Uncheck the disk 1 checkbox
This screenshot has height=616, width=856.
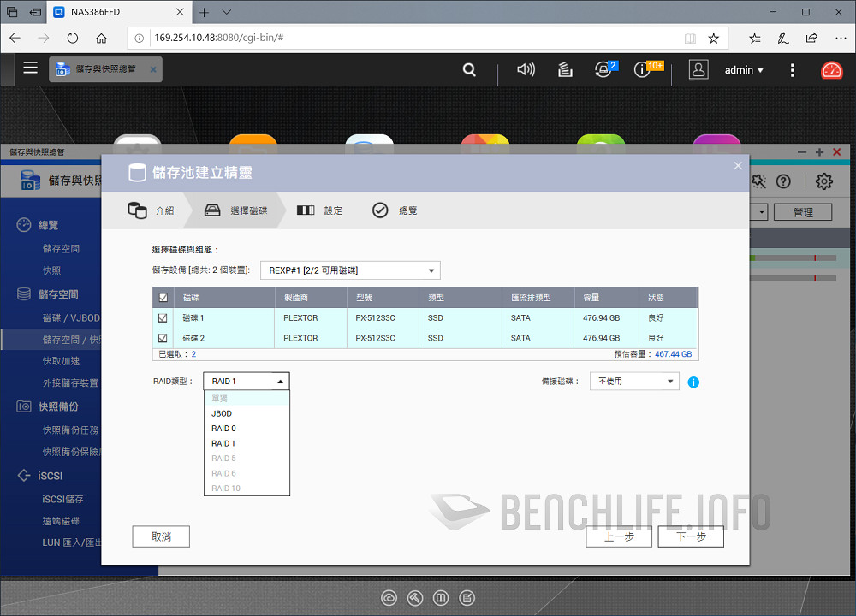coord(163,318)
